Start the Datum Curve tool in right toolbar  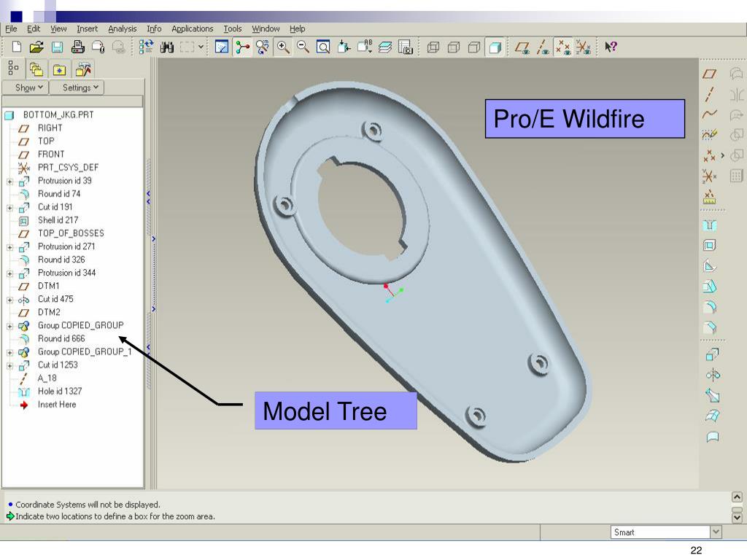pos(709,114)
